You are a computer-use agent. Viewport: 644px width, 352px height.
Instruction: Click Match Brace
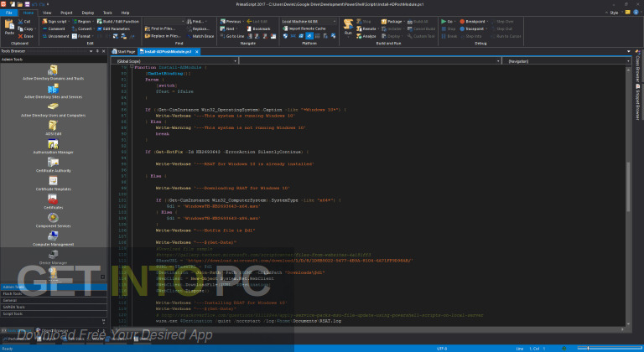(201, 36)
